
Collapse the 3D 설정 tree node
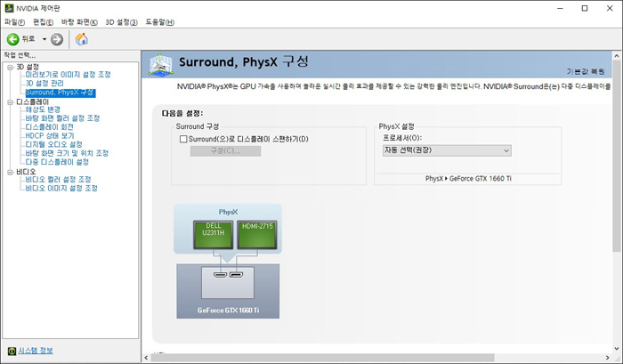pyautogui.click(x=11, y=67)
